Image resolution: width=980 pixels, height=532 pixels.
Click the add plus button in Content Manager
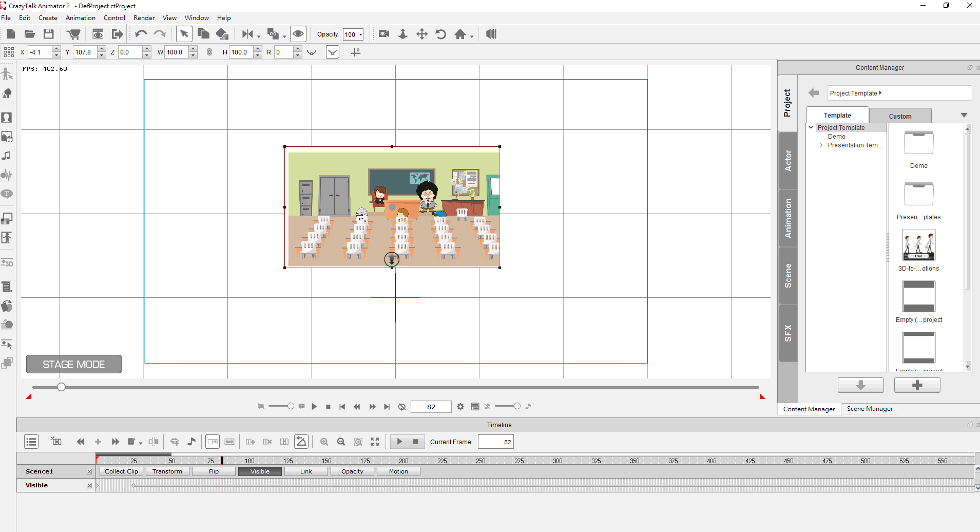click(917, 385)
